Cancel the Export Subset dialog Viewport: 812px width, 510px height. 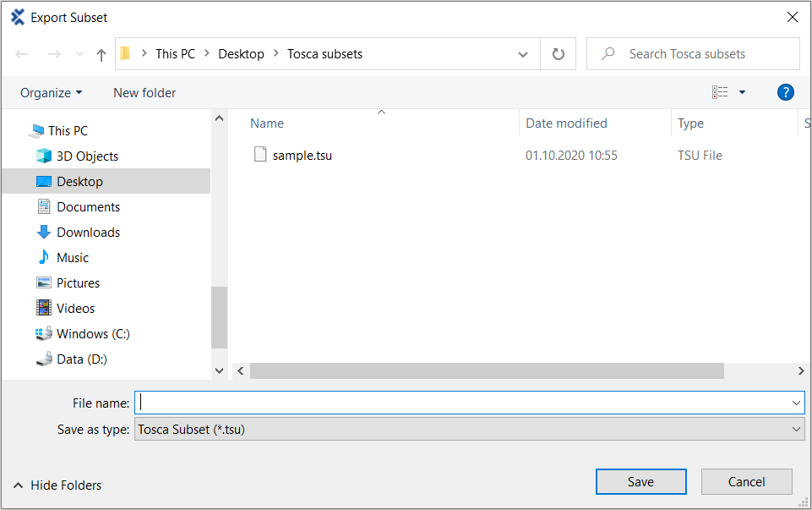tap(746, 481)
